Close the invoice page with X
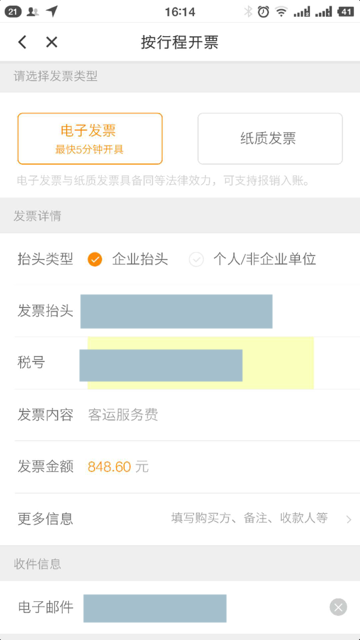This screenshot has width=360, height=640. tap(51, 42)
